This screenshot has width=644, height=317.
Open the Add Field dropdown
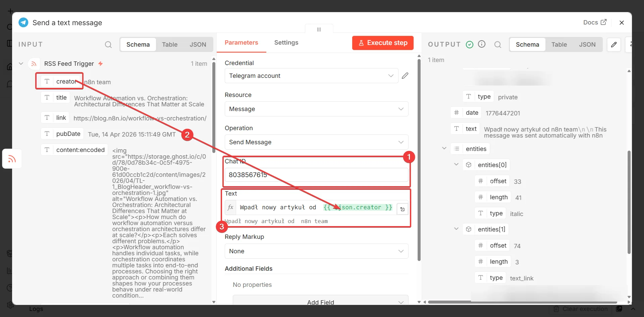[x=320, y=301]
